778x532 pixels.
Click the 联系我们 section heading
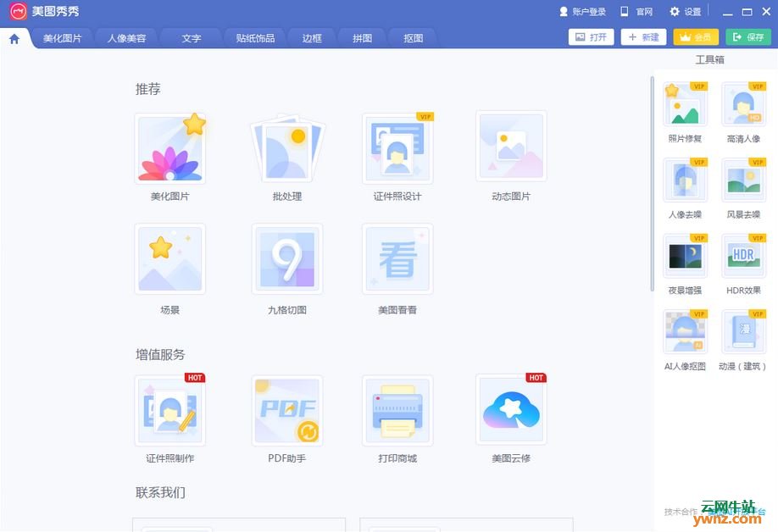[160, 492]
